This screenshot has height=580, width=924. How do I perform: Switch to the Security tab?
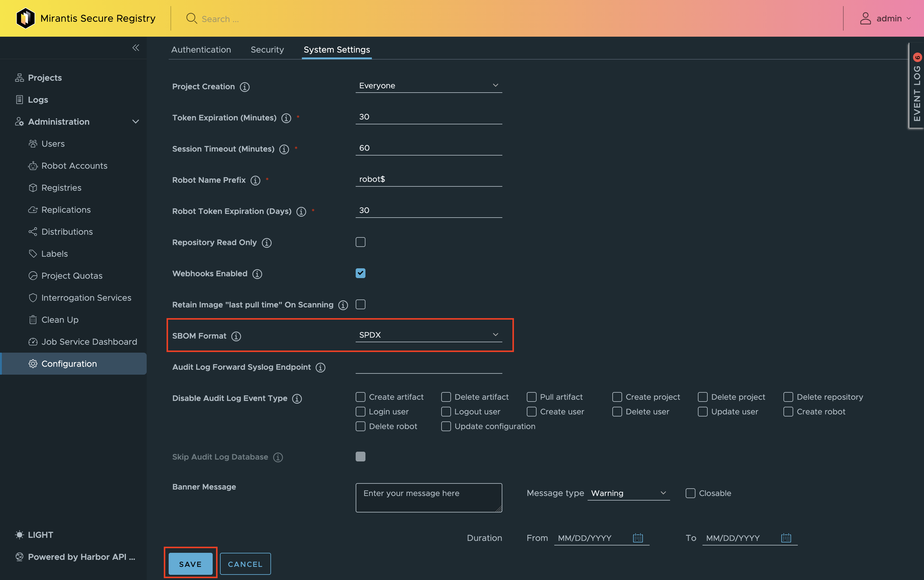[x=267, y=50]
